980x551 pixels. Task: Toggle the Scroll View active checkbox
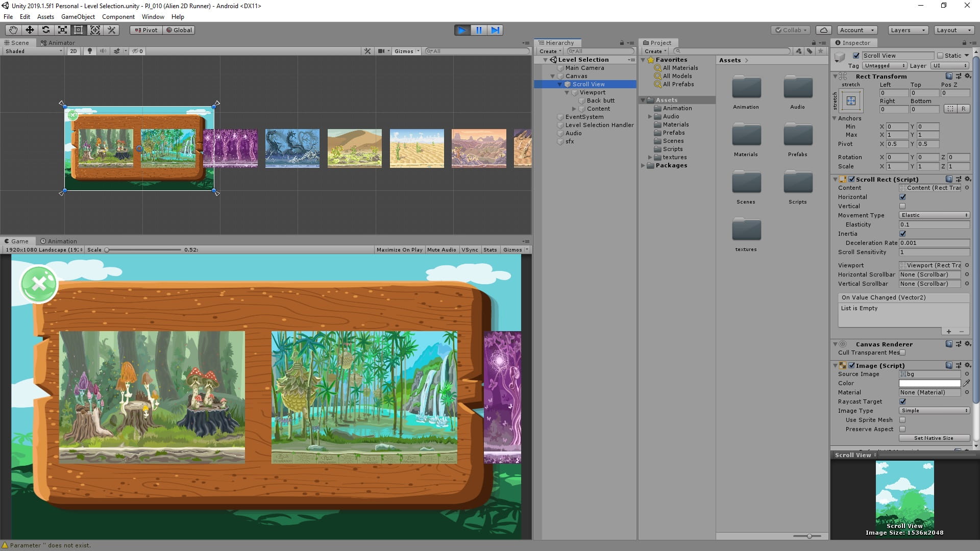856,56
